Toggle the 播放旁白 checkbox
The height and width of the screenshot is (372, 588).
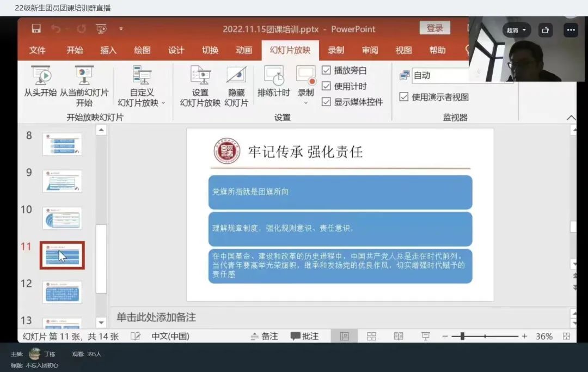[x=327, y=70]
